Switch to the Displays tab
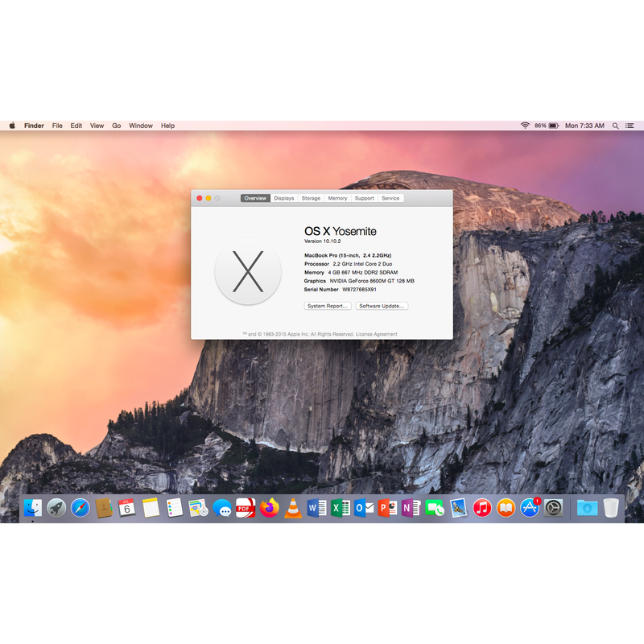Image resolution: width=644 pixels, height=644 pixels. 284,198
